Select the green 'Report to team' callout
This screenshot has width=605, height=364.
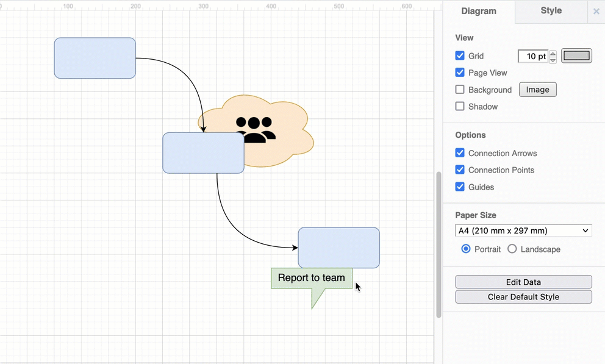click(311, 278)
